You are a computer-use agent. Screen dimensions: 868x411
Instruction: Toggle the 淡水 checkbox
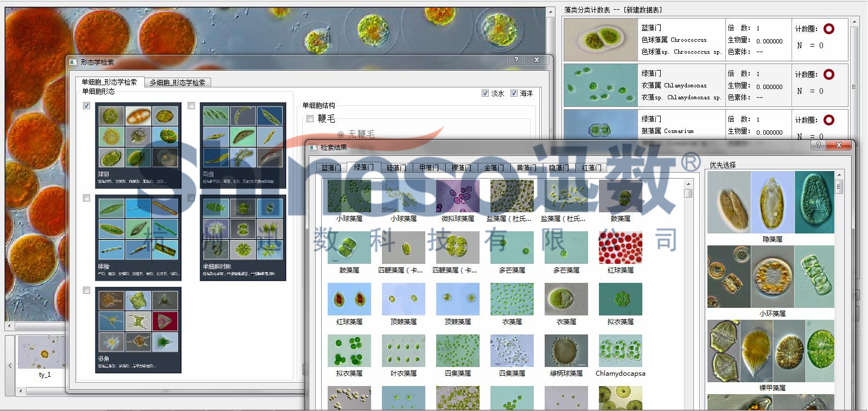[486, 93]
